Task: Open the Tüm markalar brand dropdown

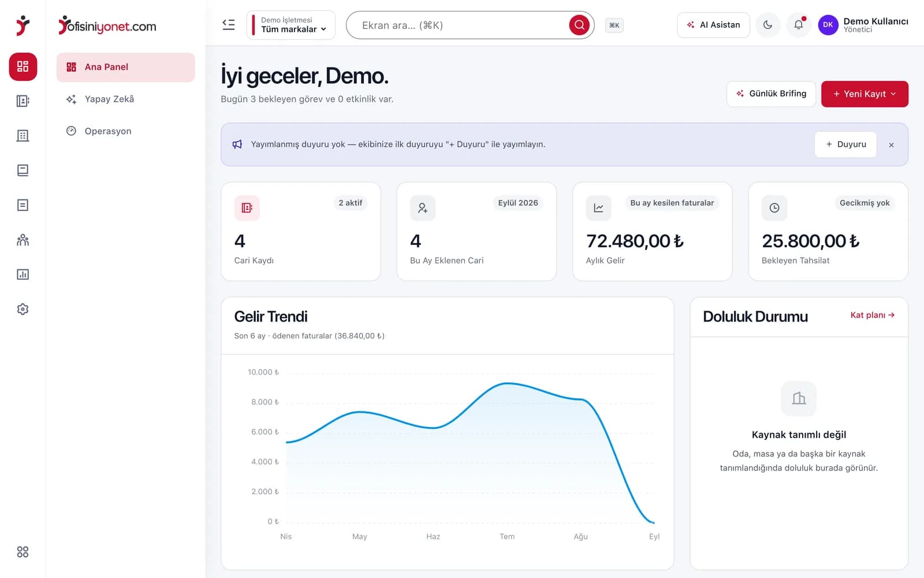Action: click(x=291, y=25)
